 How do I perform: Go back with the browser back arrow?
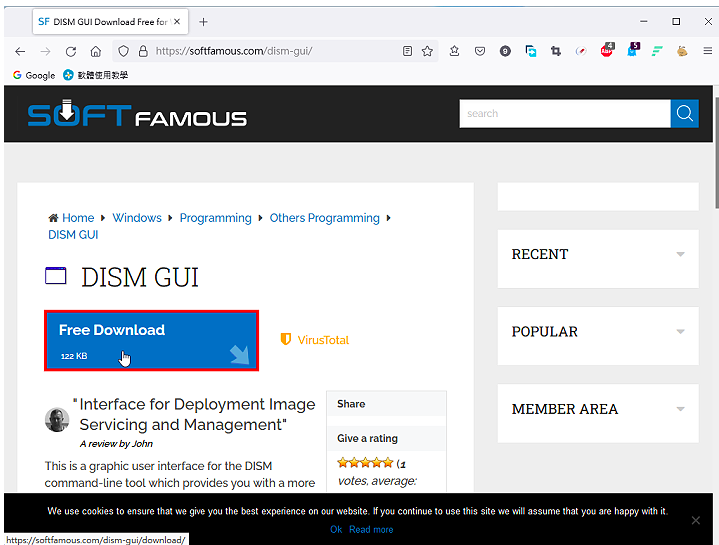20,51
